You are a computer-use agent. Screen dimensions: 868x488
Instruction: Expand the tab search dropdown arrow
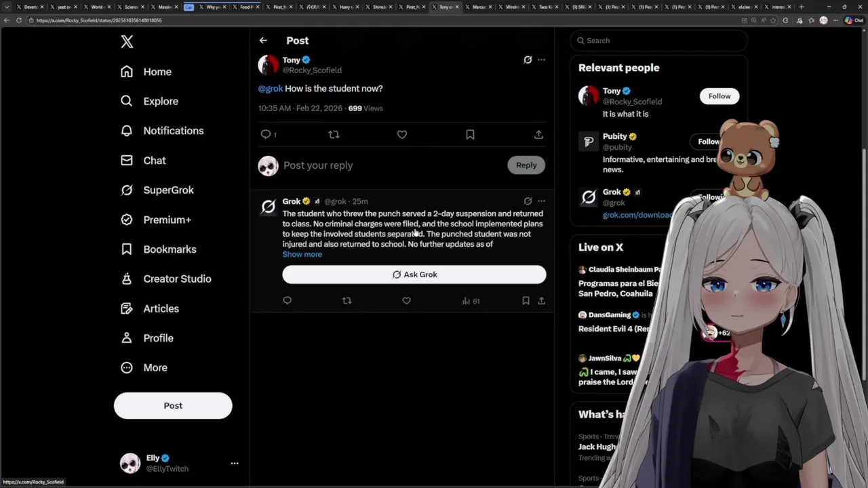(x=7, y=7)
